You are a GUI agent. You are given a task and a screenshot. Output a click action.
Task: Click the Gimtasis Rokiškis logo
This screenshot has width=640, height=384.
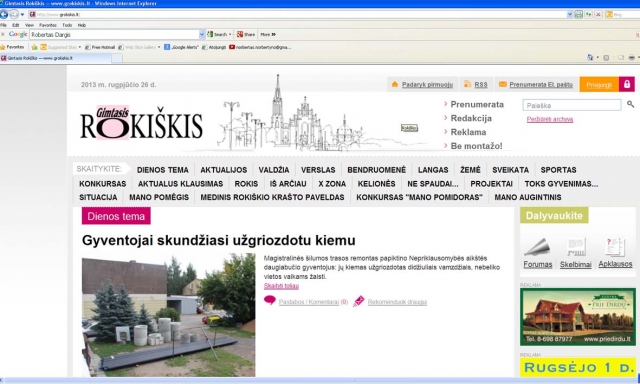(141, 123)
